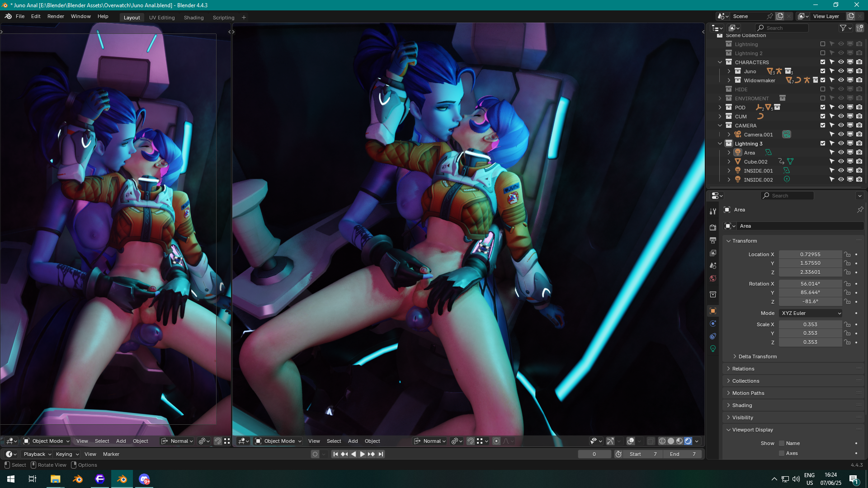The width and height of the screenshot is (868, 488).
Task: Open the Window menu
Action: [81, 16]
